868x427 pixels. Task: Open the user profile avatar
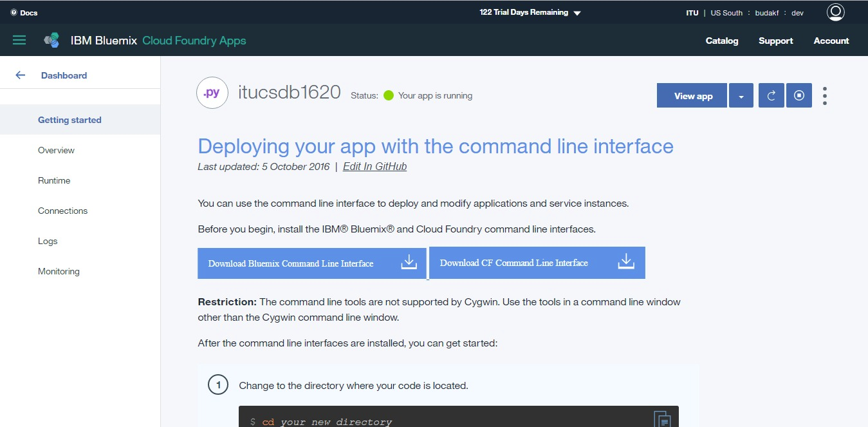[x=835, y=12]
